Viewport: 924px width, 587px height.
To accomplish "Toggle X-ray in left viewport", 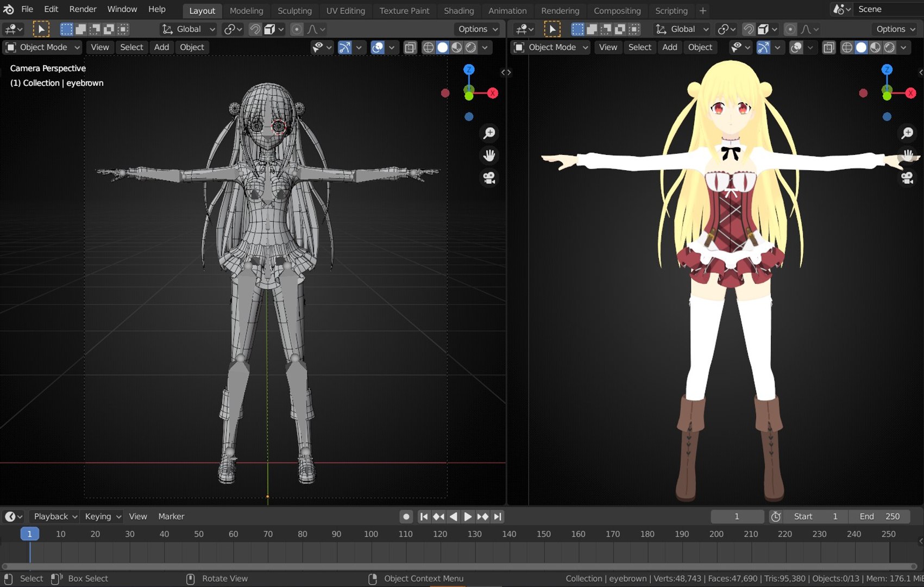I will click(x=410, y=47).
